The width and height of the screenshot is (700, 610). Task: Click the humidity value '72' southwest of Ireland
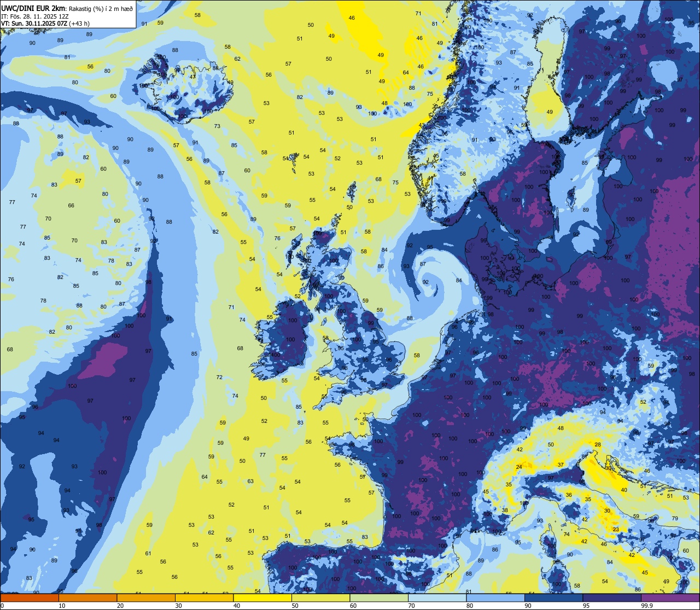coord(219,377)
